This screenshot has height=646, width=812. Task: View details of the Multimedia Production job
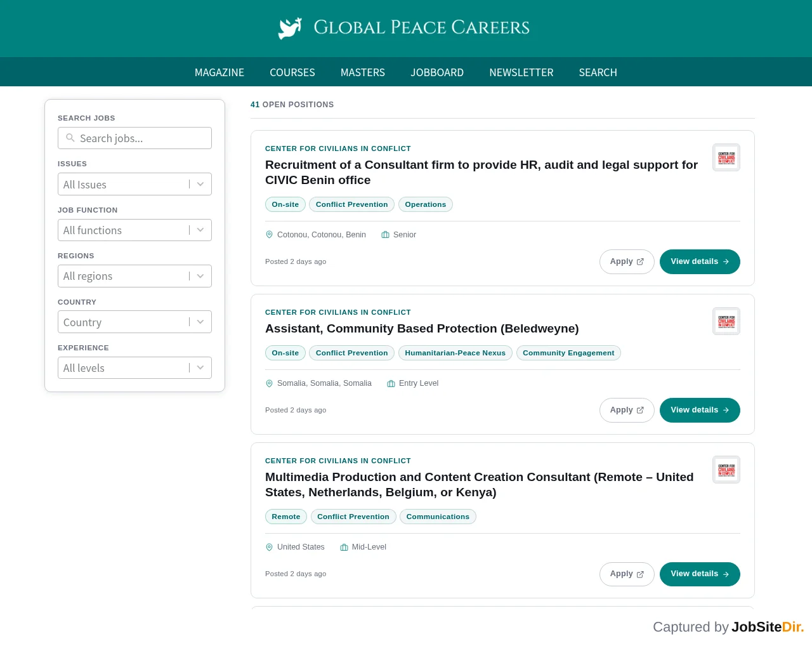pyautogui.click(x=700, y=574)
